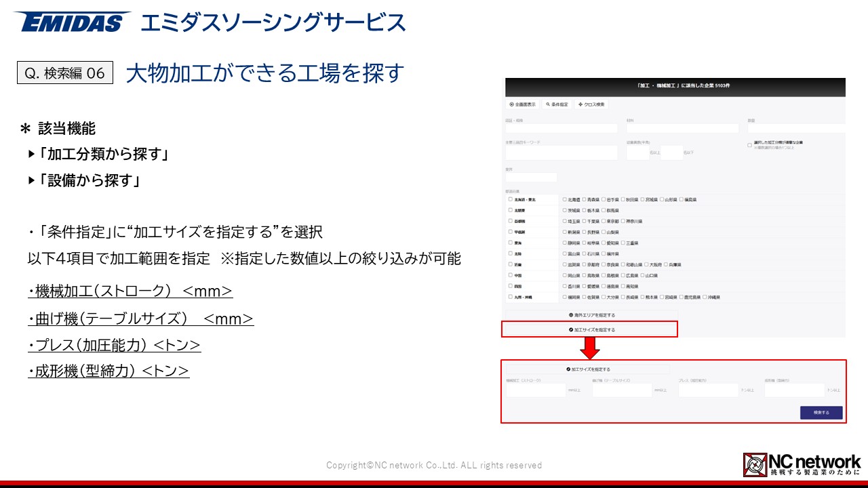Focus the 成形機(型締力) input field

pos(794,390)
